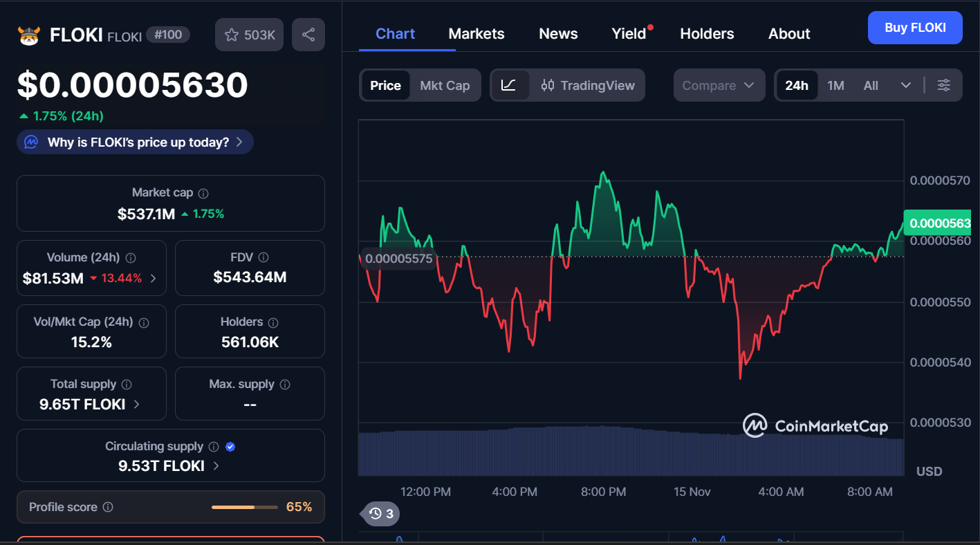The image size is (980, 545).
Task: Open the Markets tab
Action: click(x=476, y=34)
